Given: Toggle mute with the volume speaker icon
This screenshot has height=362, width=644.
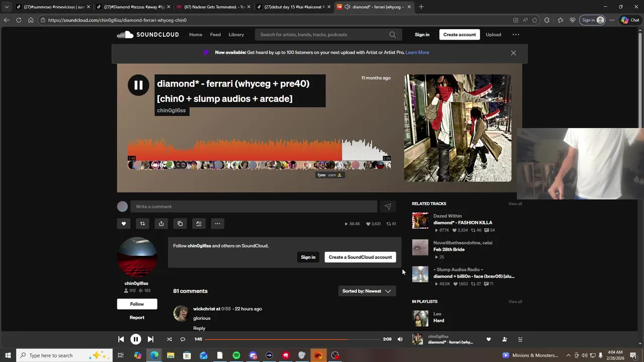Looking at the screenshot, I should coord(400,339).
